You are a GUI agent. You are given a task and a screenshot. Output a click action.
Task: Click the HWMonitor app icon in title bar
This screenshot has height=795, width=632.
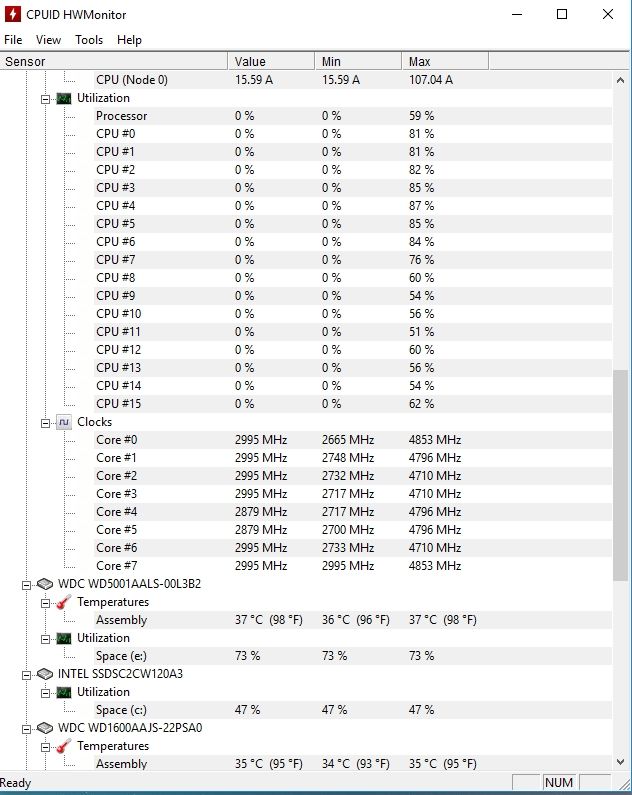tap(13, 15)
